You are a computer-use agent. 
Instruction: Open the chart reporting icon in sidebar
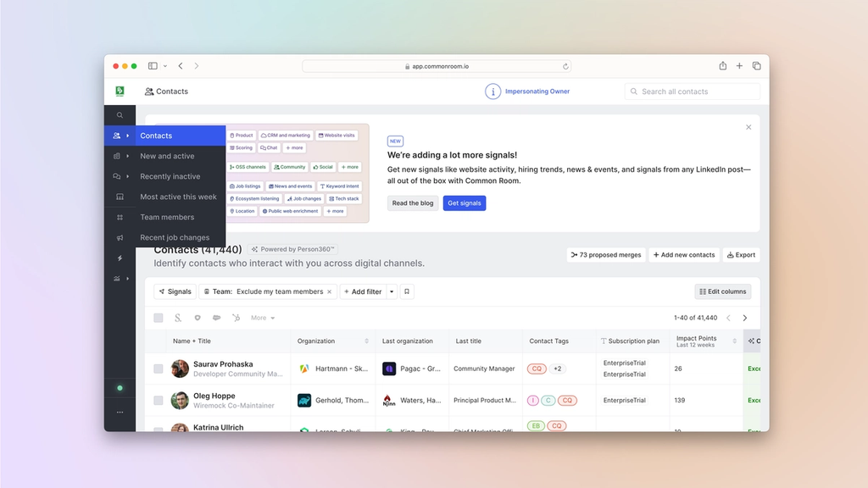tap(116, 279)
